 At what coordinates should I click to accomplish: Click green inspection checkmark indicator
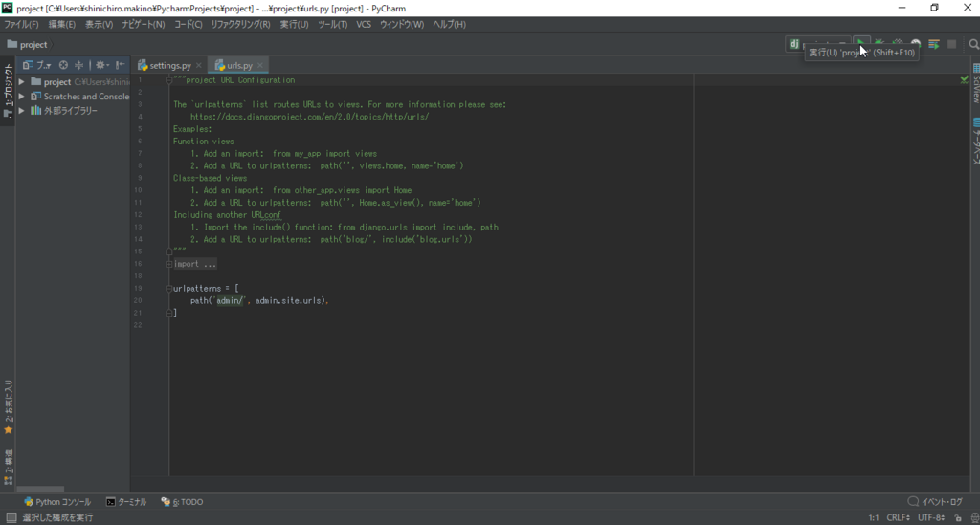coord(964,80)
